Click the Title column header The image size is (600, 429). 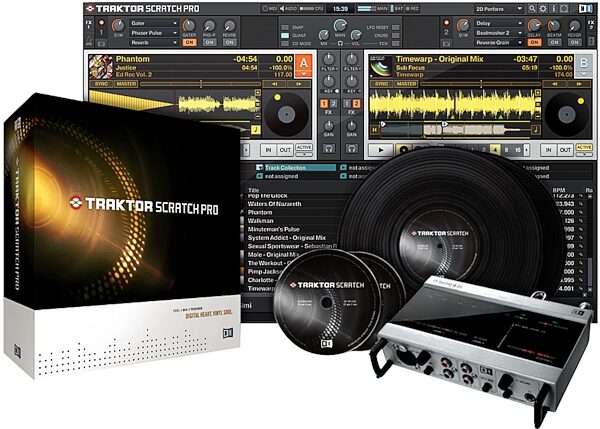253,190
